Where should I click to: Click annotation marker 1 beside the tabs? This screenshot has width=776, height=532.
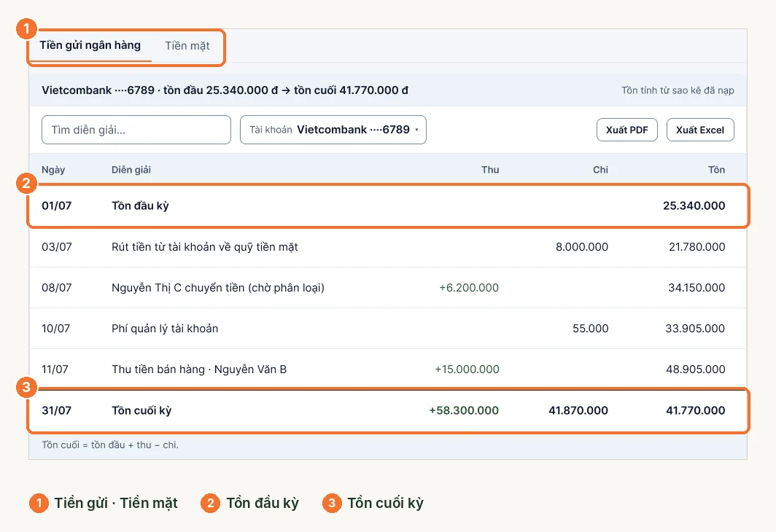pos(26,28)
